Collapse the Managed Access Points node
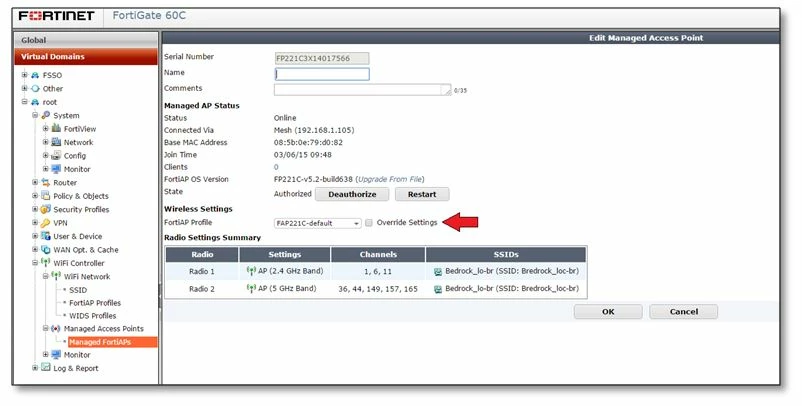The width and height of the screenshot is (802, 406). click(46, 328)
